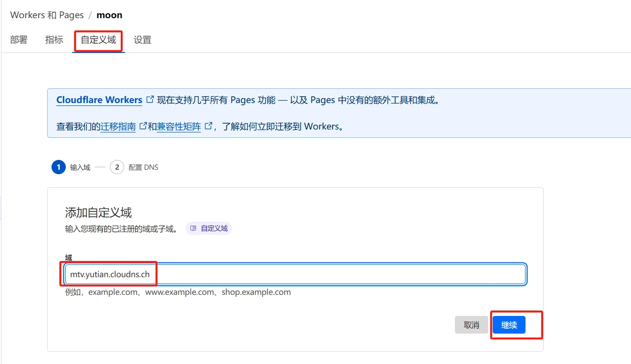Navigate to Workers 和 Pages breadcrumb
Screen dimensions: 631x364
pos(47,15)
